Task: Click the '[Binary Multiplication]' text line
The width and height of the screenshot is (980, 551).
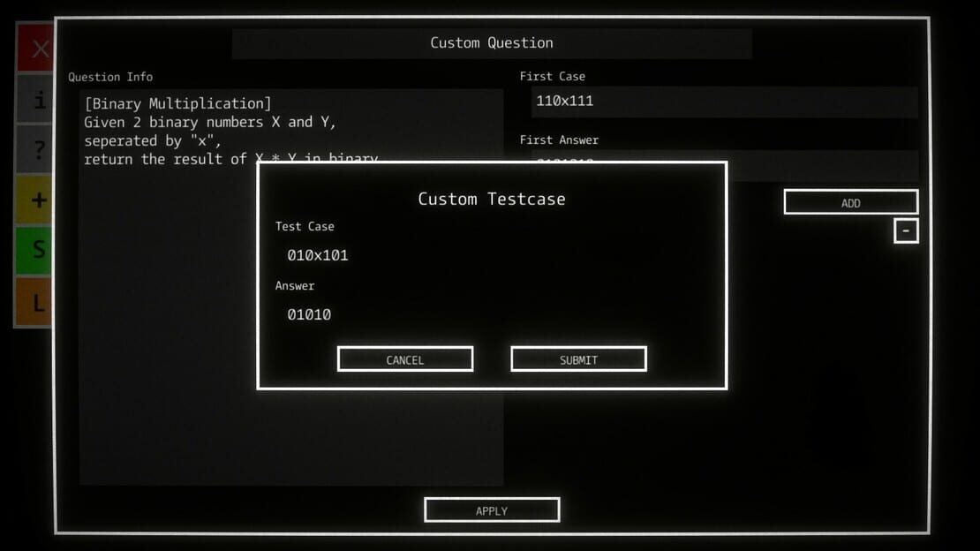Action: [178, 103]
